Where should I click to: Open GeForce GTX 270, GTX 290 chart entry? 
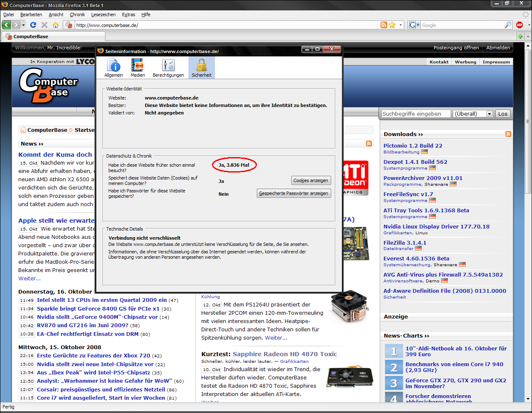click(x=456, y=383)
